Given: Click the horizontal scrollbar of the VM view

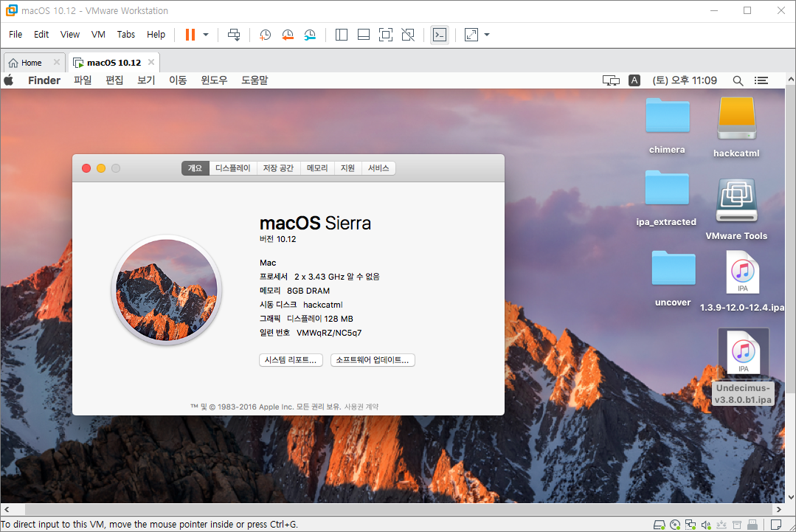Looking at the screenshot, I should click(x=398, y=509).
